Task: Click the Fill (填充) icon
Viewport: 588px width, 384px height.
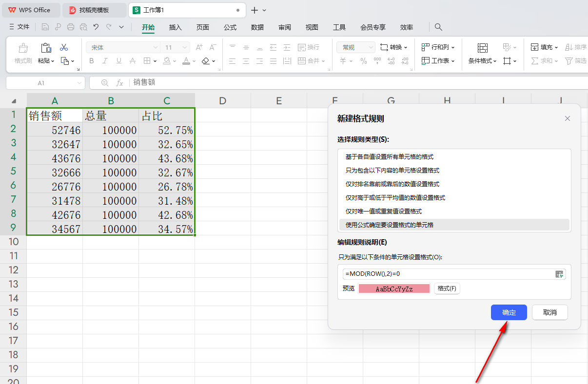Action: coord(534,47)
